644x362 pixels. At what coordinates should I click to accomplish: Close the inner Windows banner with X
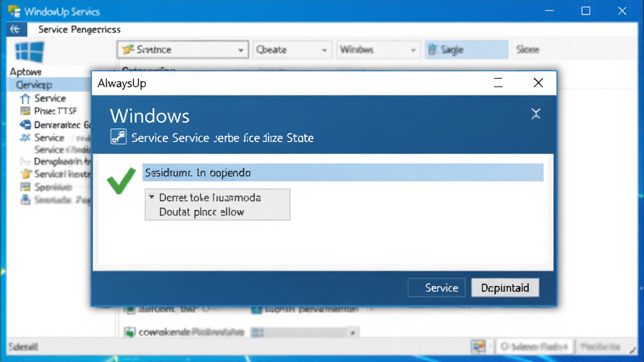point(536,114)
